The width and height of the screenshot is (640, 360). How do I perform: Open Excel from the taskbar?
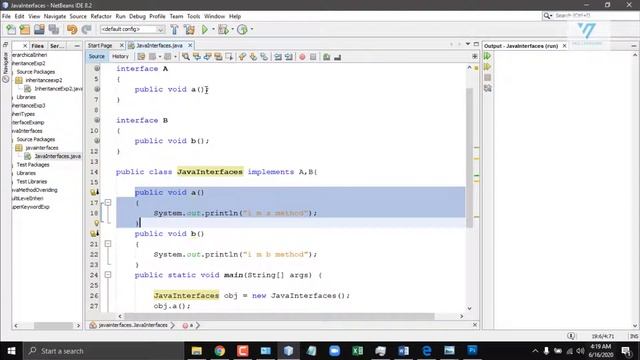pos(358,351)
